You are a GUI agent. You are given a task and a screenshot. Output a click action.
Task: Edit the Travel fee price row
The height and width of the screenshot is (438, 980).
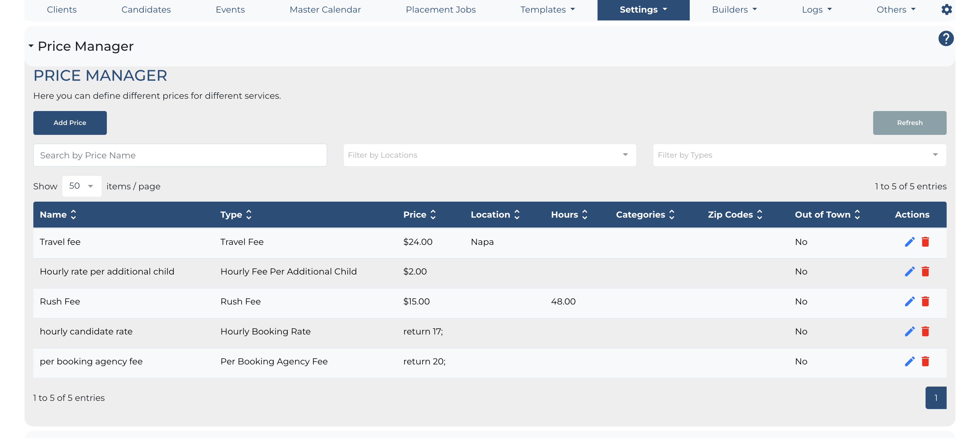tap(910, 242)
